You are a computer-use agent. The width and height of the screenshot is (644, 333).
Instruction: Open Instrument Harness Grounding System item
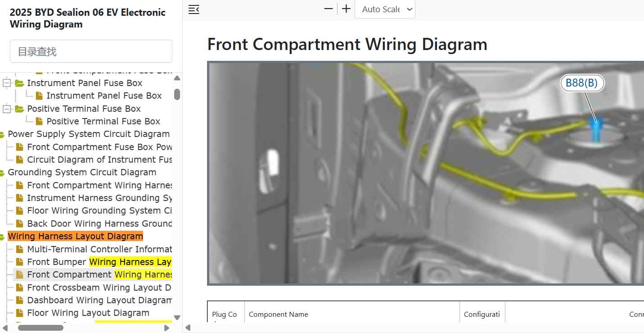pyautogui.click(x=99, y=198)
